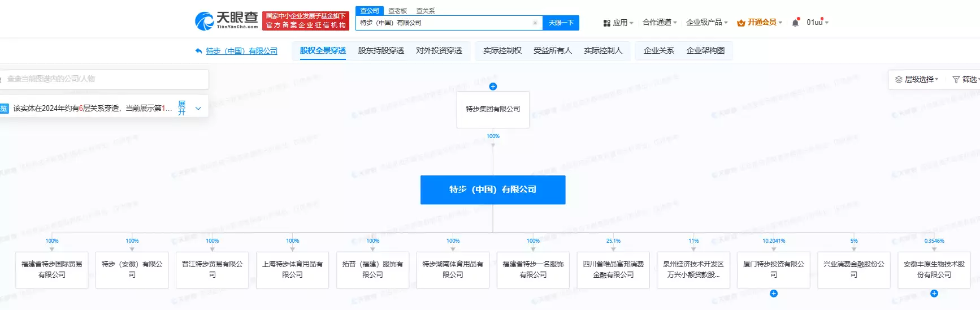Go back via 特步（中国）有限公司 link
This screenshot has width=980, height=310.
click(x=242, y=51)
